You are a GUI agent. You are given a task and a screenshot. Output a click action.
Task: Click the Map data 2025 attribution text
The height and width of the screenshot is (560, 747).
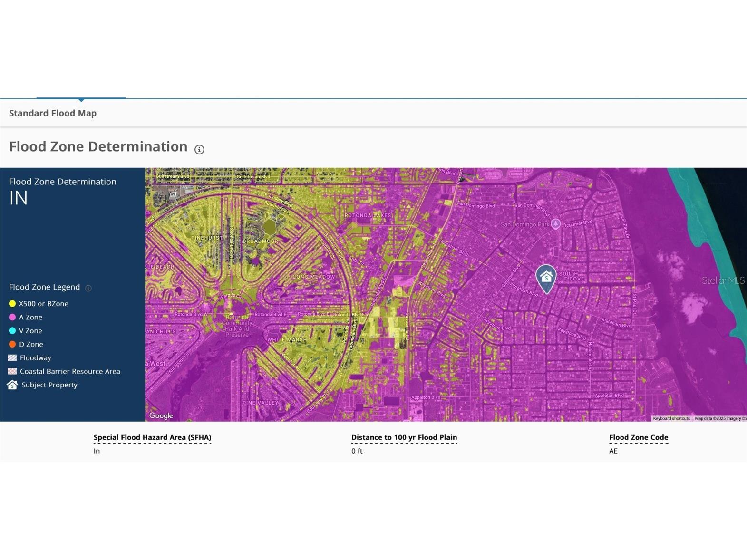(720, 418)
